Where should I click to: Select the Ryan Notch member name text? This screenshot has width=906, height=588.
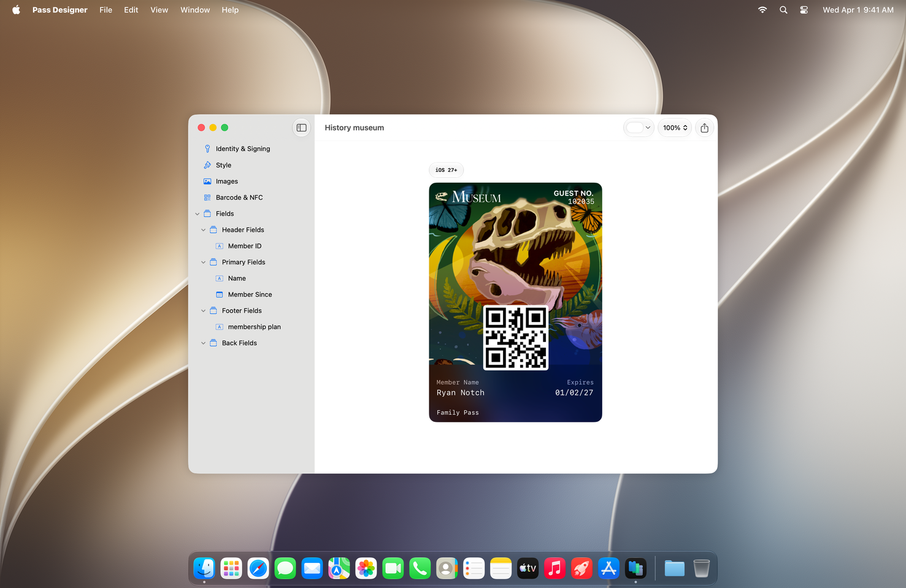click(x=461, y=393)
